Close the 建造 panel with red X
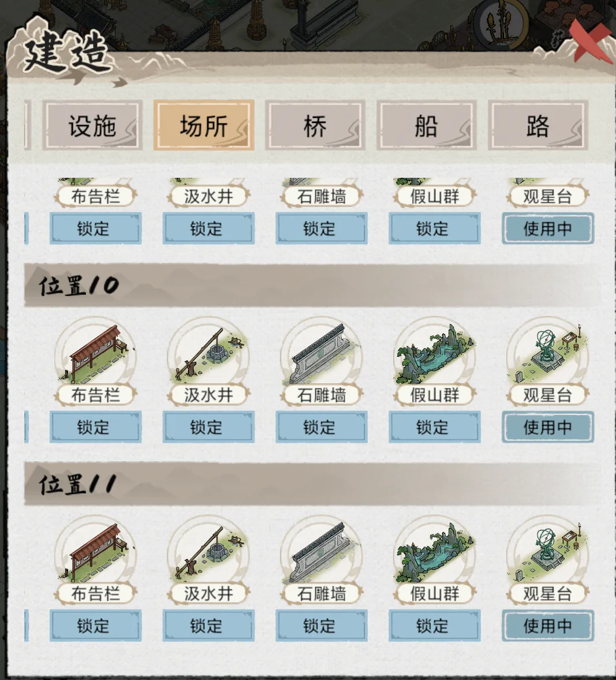This screenshot has width=616, height=680. [589, 41]
